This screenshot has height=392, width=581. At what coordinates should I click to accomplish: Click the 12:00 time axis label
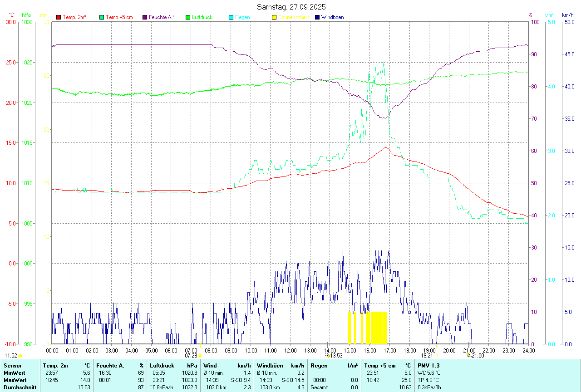point(290,350)
